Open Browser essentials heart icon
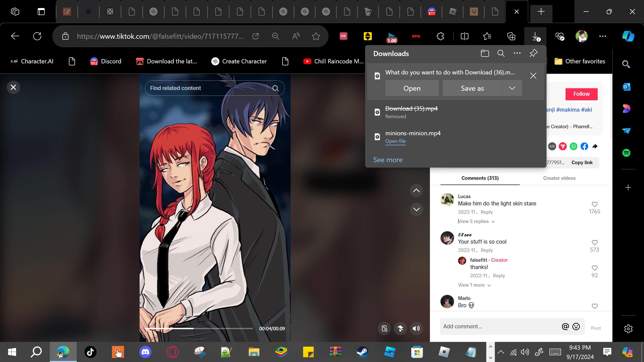 [560, 36]
